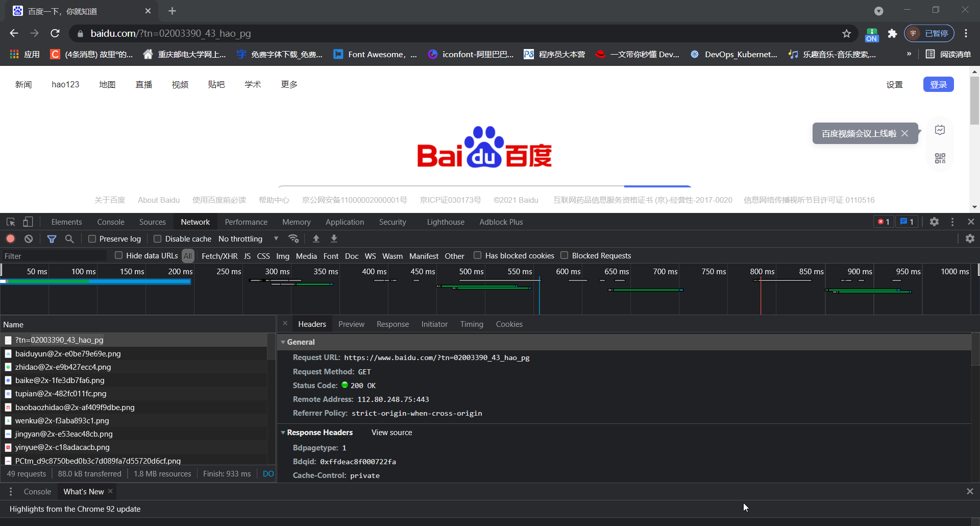Click the inspect element picker icon
Image resolution: width=980 pixels, height=526 pixels.
tap(11, 222)
